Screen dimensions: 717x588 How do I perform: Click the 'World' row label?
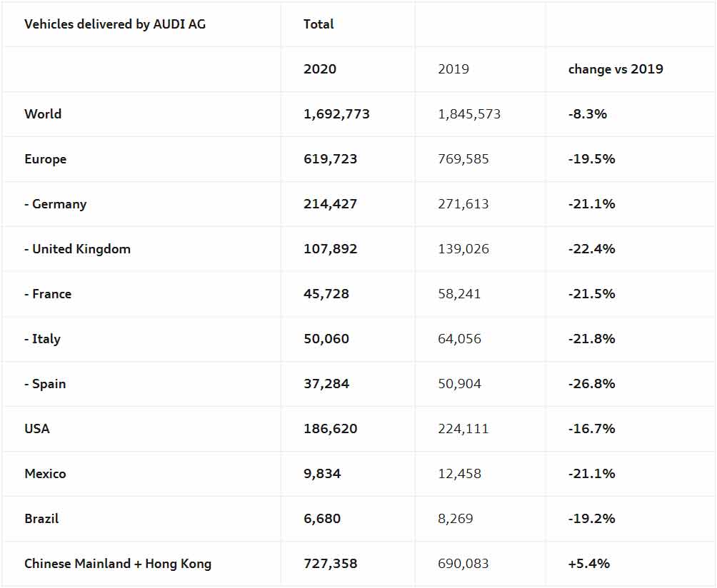pos(43,114)
